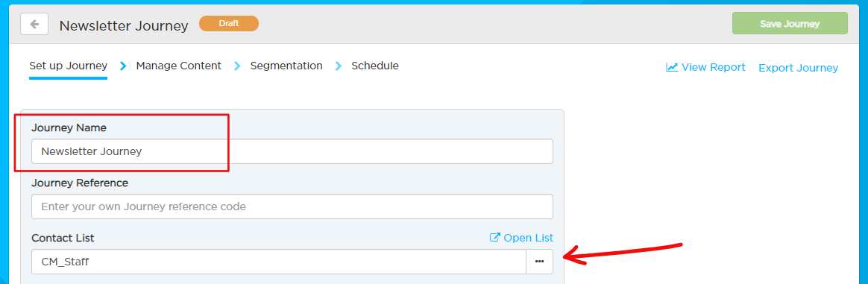Open the View Report link
Viewport: 868px width, 284px height.
click(x=713, y=67)
